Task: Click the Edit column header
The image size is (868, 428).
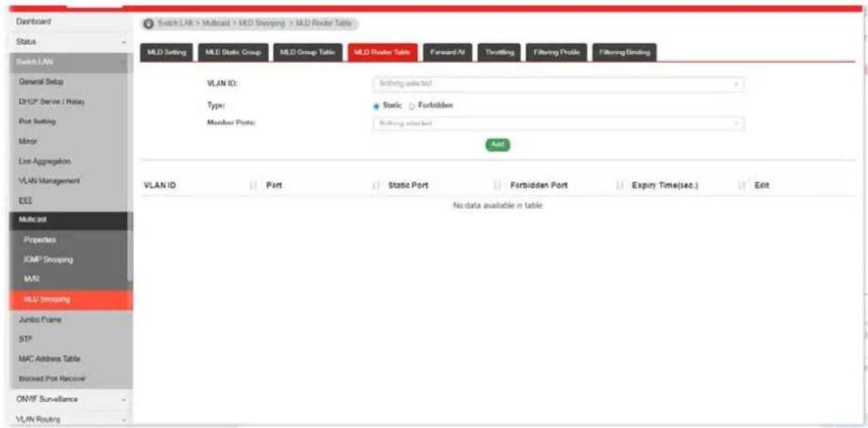Action: point(762,185)
